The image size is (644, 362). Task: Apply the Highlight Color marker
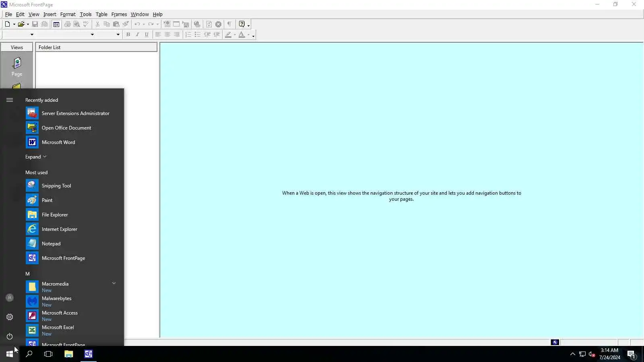(x=228, y=35)
